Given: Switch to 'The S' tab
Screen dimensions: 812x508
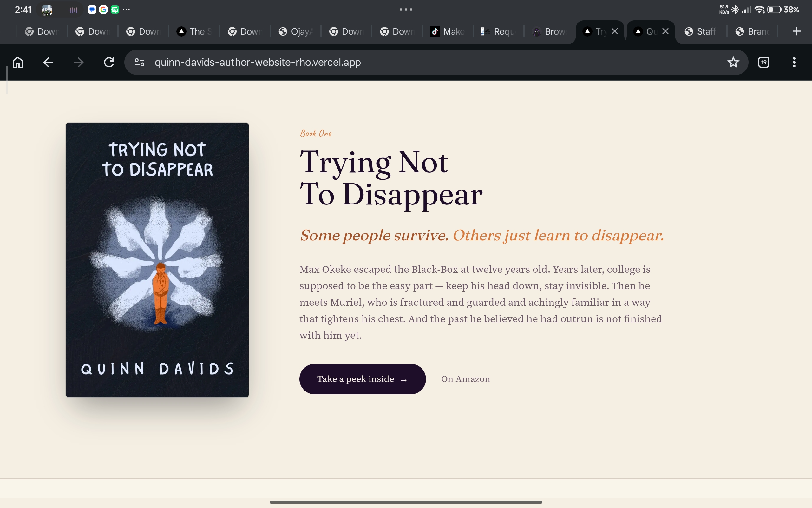Looking at the screenshot, I should pos(194,31).
